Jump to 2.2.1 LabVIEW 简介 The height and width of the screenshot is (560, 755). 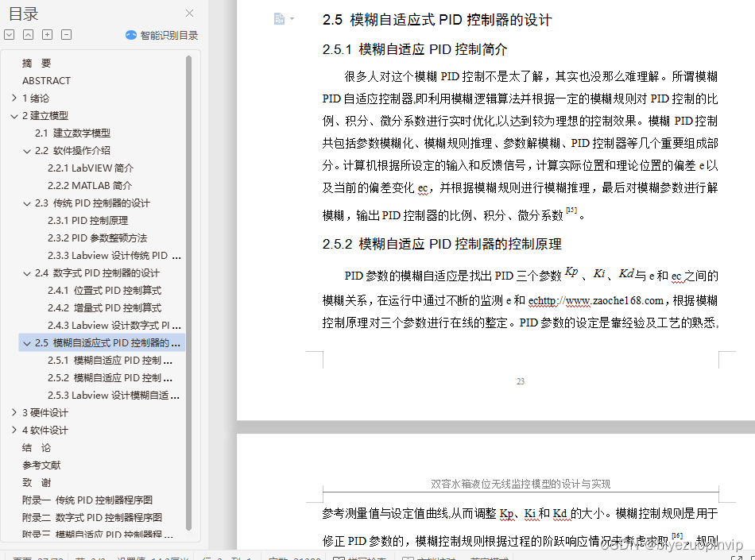coord(91,168)
